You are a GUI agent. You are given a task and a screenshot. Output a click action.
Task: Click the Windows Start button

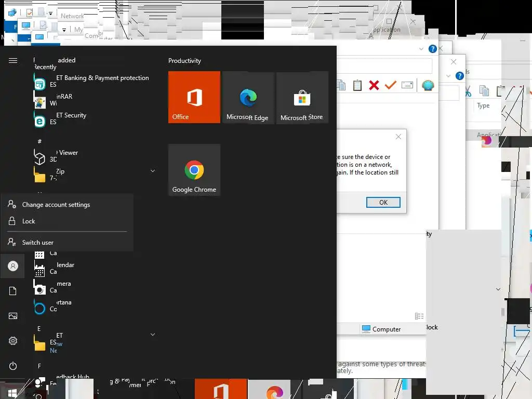pos(12,393)
